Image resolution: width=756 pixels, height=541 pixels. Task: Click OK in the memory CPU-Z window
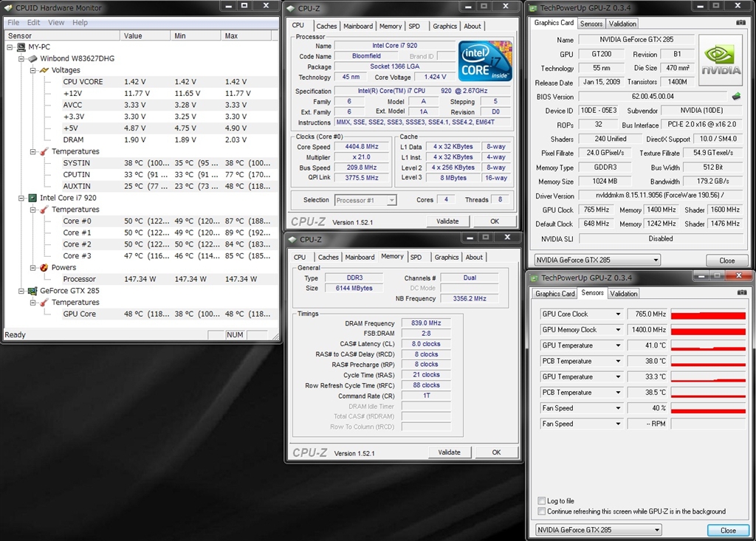click(497, 452)
